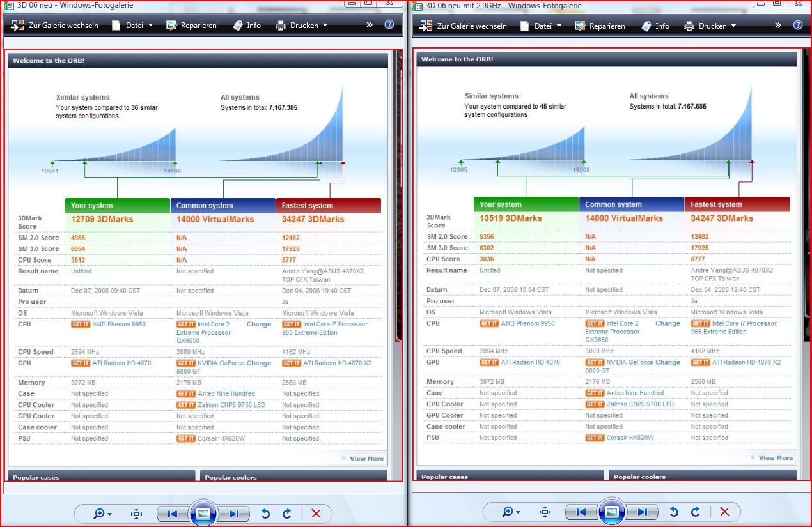This screenshot has height=527, width=812.
Task: Click SM 2.0 Score value 4985
Action: (x=78, y=238)
